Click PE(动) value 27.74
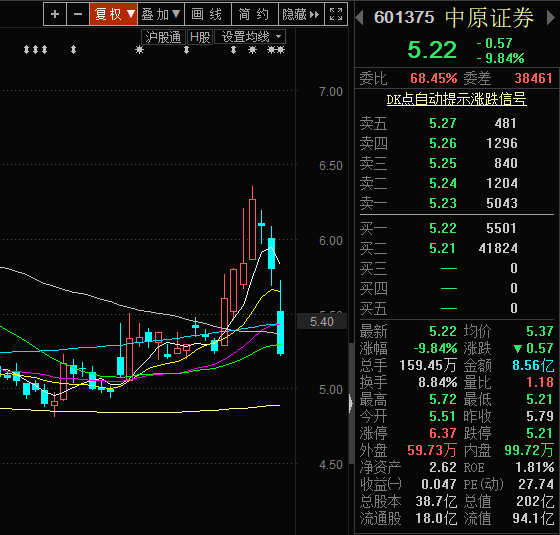 (x=536, y=484)
